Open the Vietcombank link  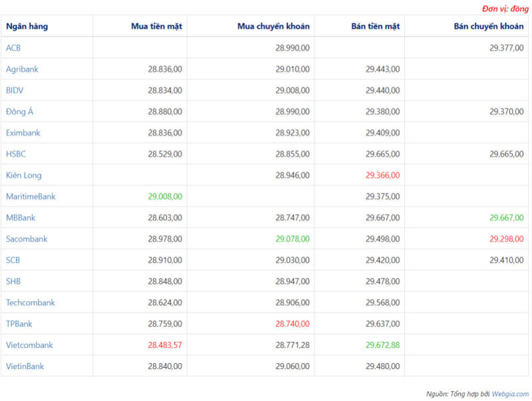click(x=29, y=345)
